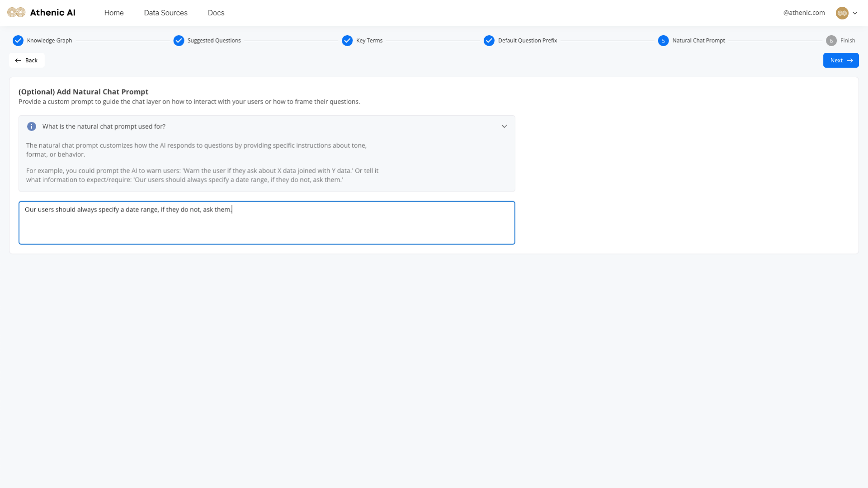This screenshot has height=488, width=868.
Task: Click the @athenic.com account label
Action: [x=804, y=13]
